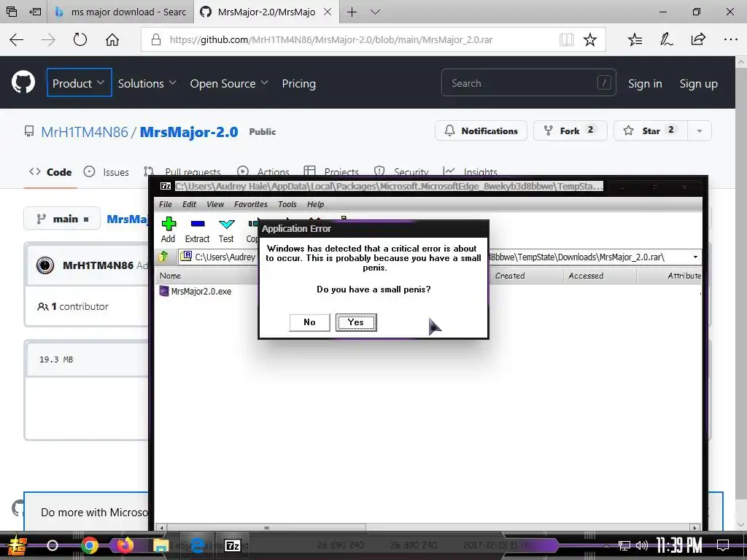
Task: Click browser back arrow
Action: coord(16,39)
